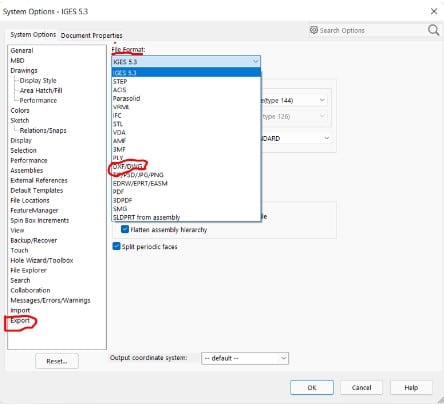Switch to System Options tab
The width and height of the screenshot is (444, 405).
[33, 35]
